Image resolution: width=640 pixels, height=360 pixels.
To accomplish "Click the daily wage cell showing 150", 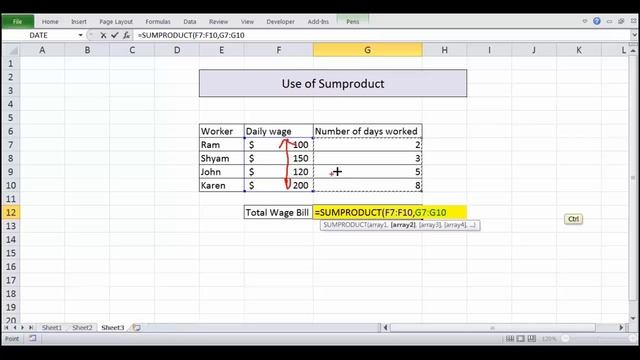I will 279,158.
